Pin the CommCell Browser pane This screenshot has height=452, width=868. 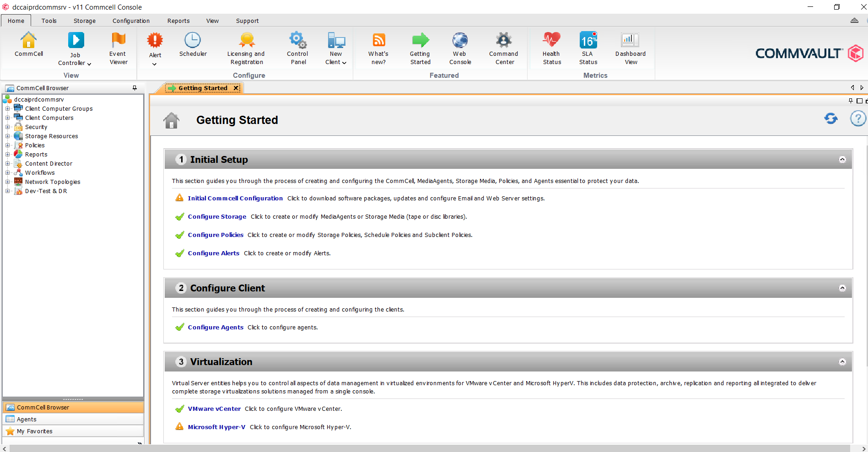coord(135,88)
